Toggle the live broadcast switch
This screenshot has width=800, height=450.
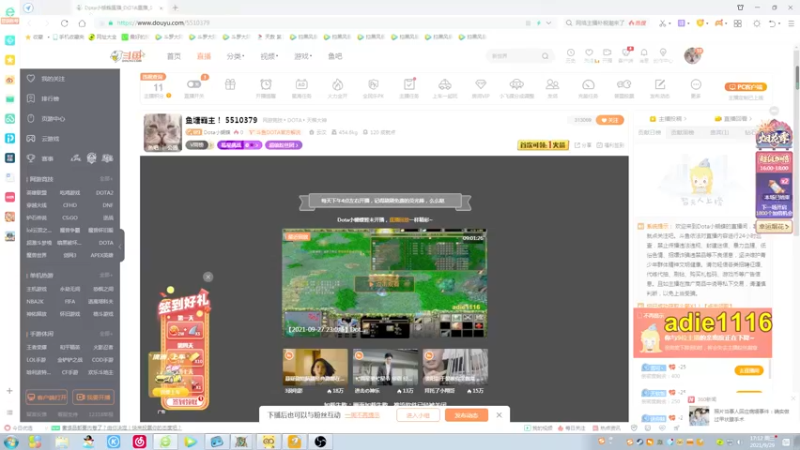[x=194, y=84]
